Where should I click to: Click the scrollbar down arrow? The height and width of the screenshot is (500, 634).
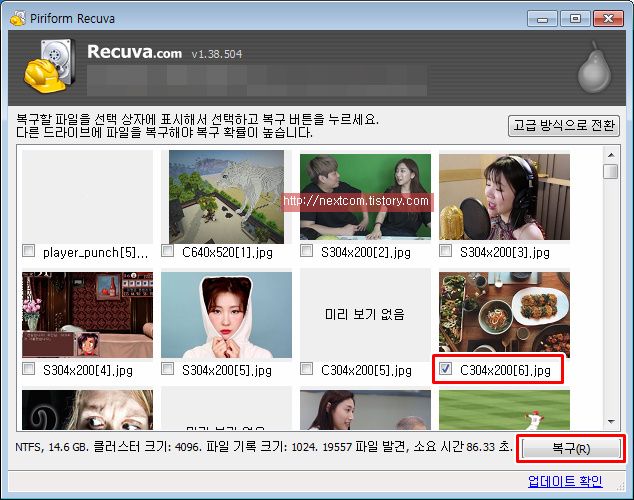[611, 422]
